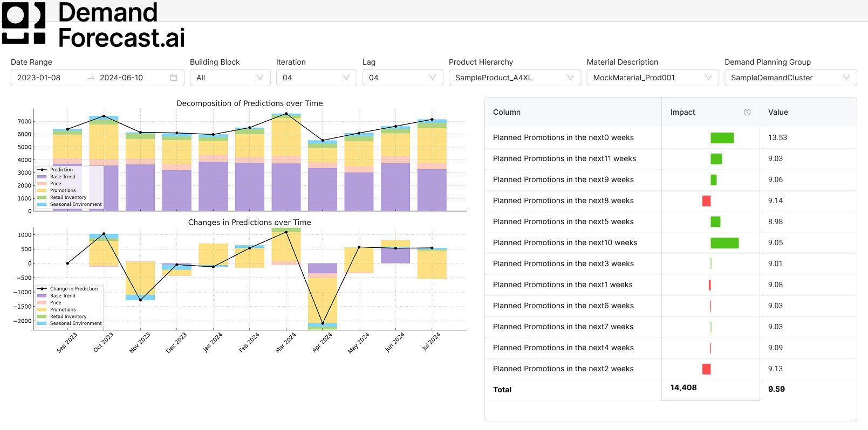Open the Material Description dropdown

tap(652, 78)
